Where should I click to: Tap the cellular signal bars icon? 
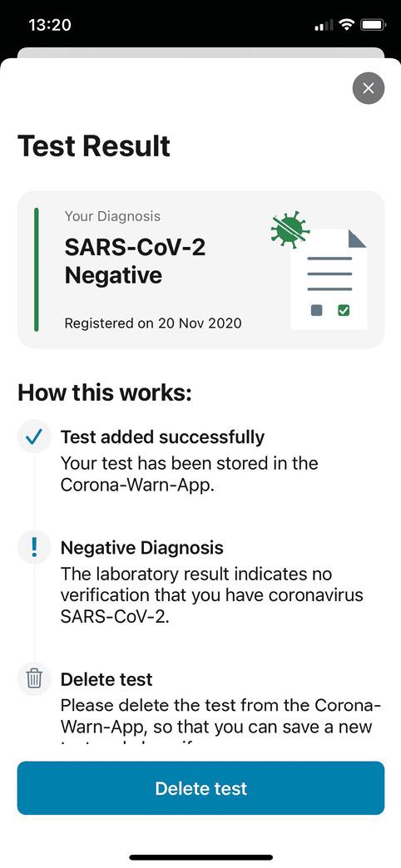pyautogui.click(x=324, y=25)
